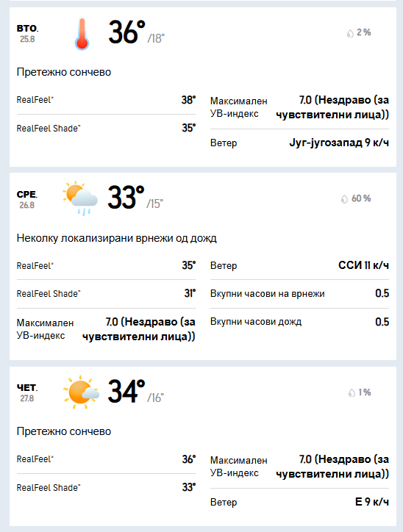Click the raindrop icon next to 2 %
Image resolution: width=403 pixels, height=532 pixels.
pyautogui.click(x=350, y=33)
